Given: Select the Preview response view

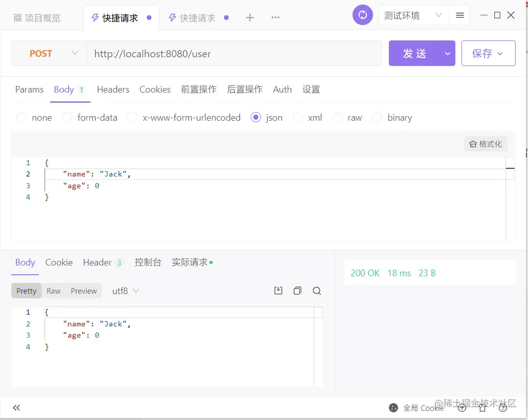Looking at the screenshot, I should pyautogui.click(x=84, y=291).
